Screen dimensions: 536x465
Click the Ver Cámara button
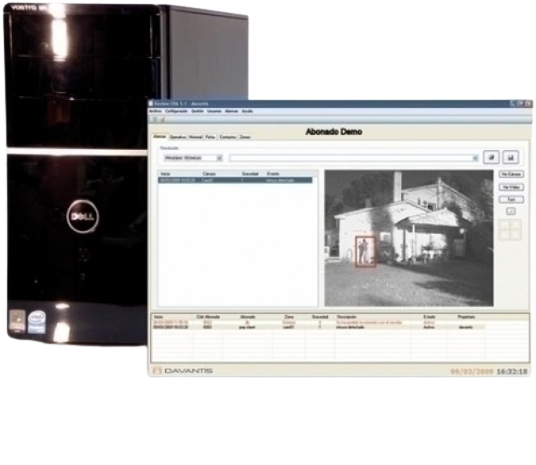point(511,174)
